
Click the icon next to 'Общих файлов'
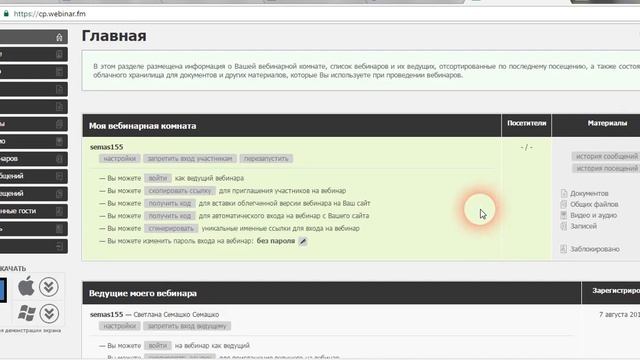564,204
